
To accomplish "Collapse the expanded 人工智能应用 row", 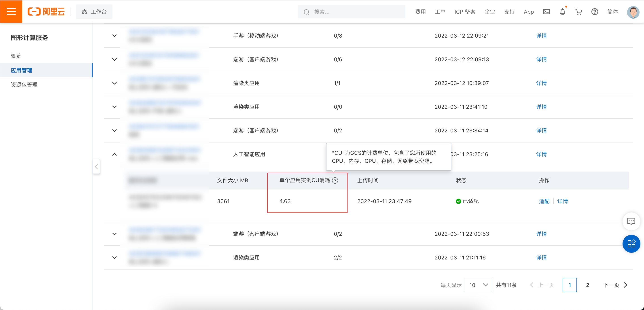I will click(114, 154).
